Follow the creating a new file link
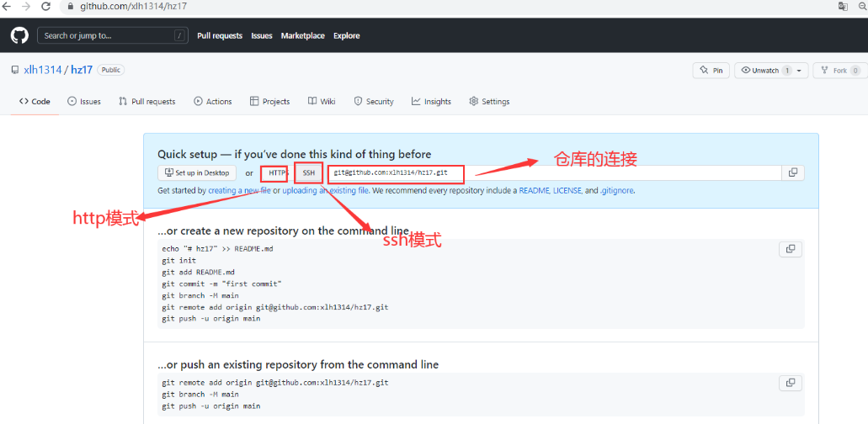The height and width of the screenshot is (424, 868). coord(239,190)
